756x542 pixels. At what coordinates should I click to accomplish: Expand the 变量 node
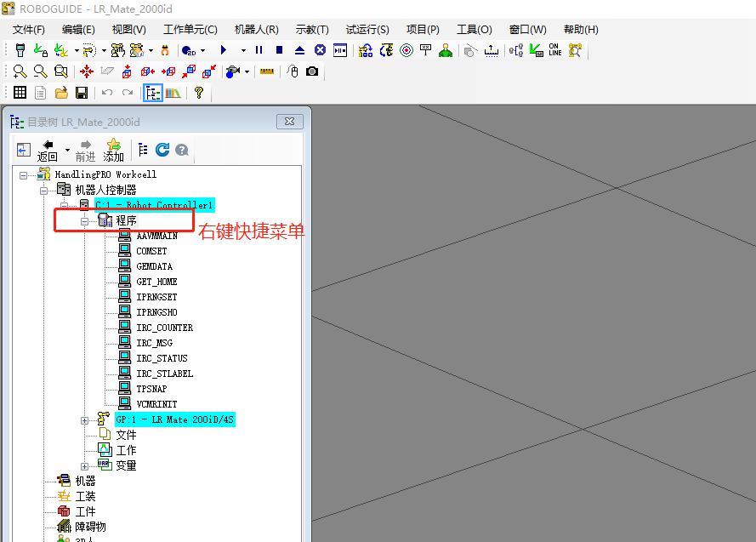84,466
